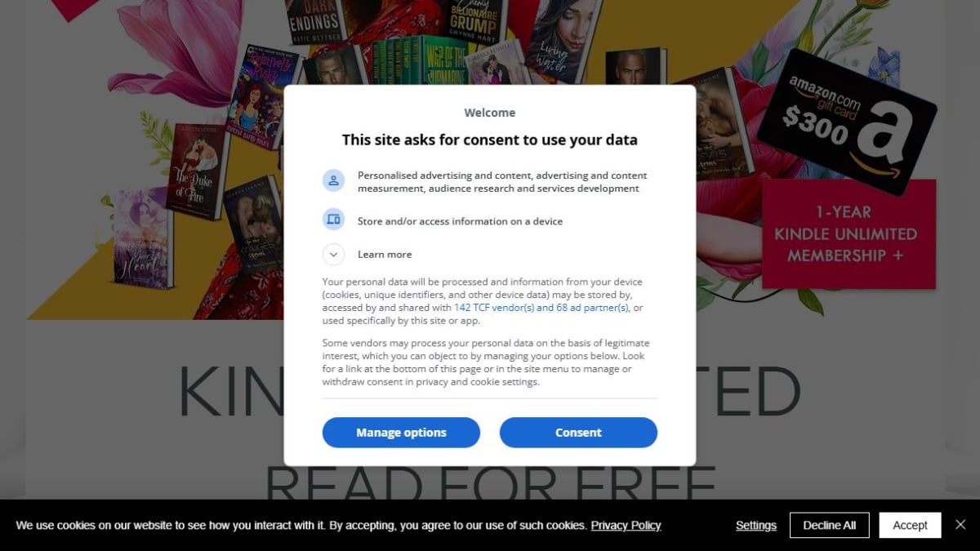Dismiss cookie banner with X icon

pyautogui.click(x=961, y=525)
